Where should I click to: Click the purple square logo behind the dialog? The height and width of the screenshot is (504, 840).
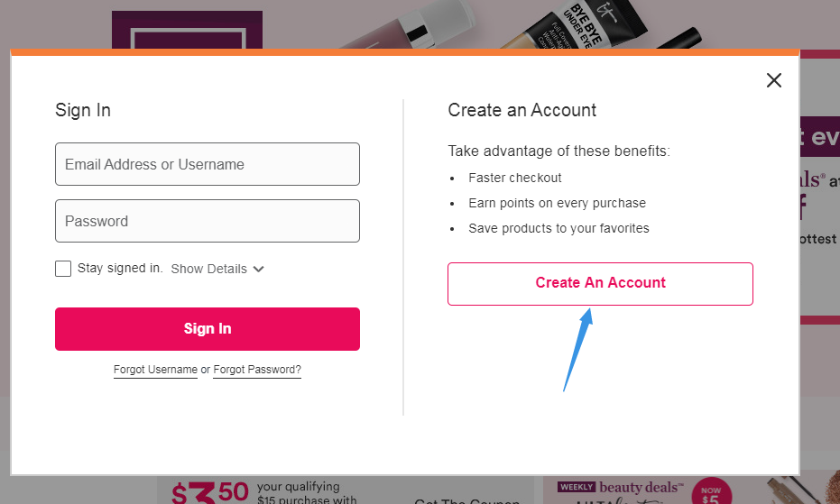coord(187,30)
